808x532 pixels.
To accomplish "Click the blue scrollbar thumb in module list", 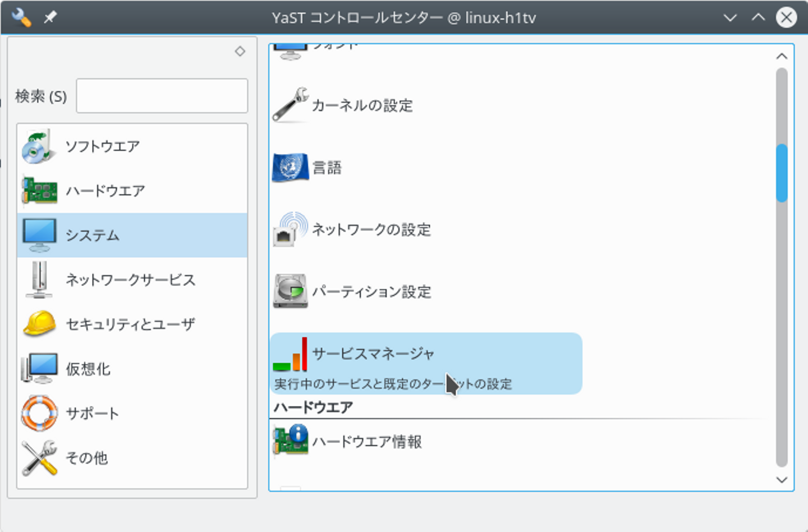I will tap(782, 173).
